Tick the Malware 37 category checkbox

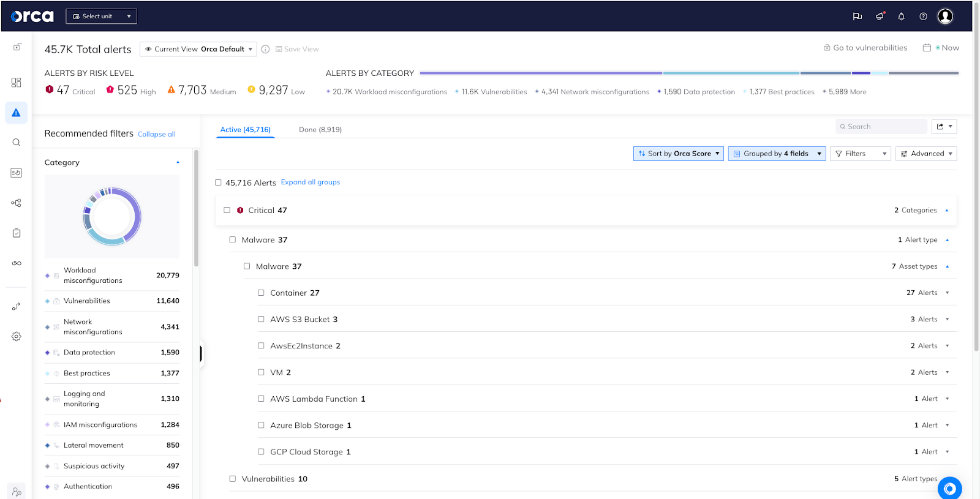point(232,239)
